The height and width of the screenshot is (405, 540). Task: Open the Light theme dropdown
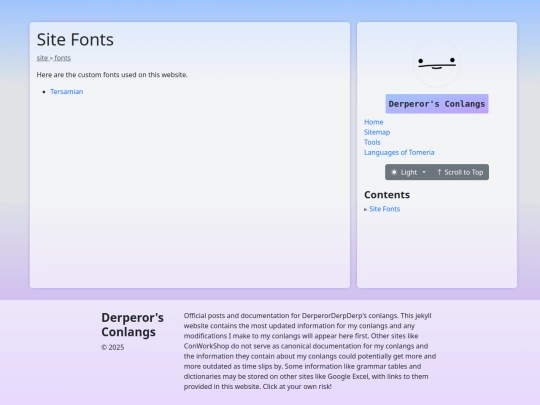pyautogui.click(x=408, y=172)
